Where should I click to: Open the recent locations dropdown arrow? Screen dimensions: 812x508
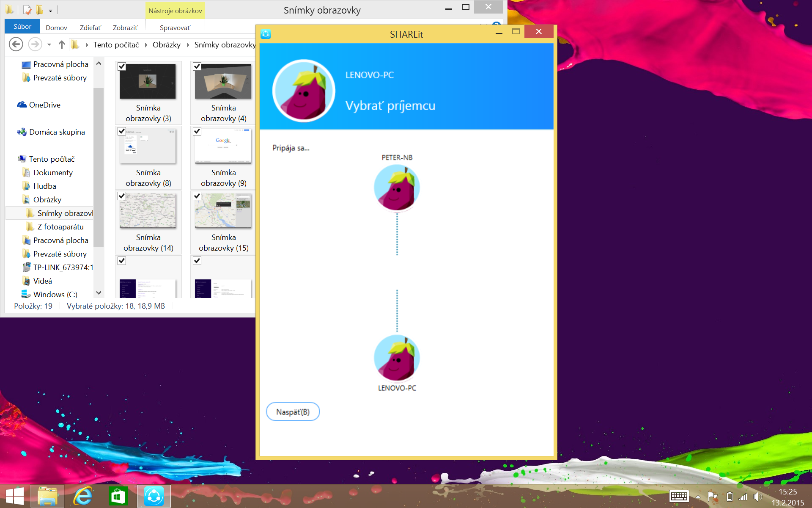coord(49,44)
